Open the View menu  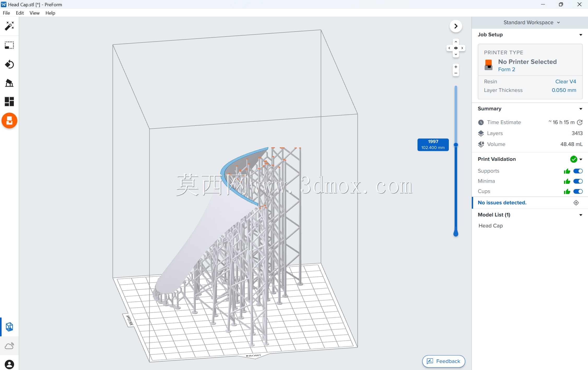pos(34,13)
